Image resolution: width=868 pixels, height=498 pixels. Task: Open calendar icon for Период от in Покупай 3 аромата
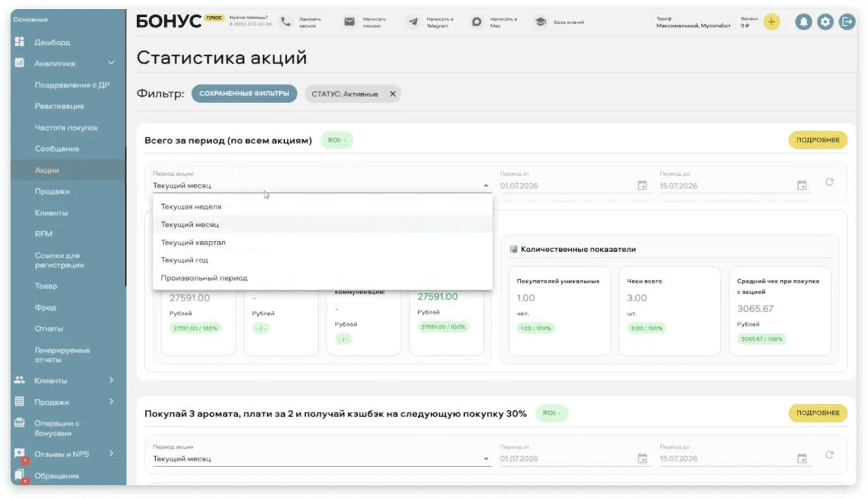[642, 458]
